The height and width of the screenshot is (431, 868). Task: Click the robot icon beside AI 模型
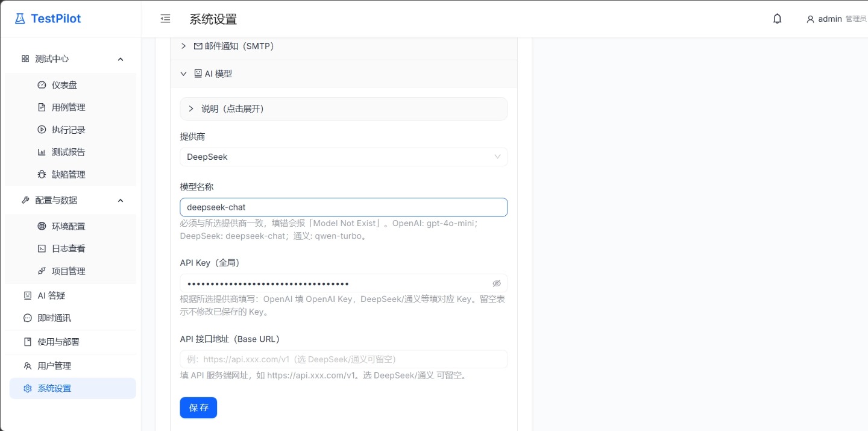tap(198, 74)
